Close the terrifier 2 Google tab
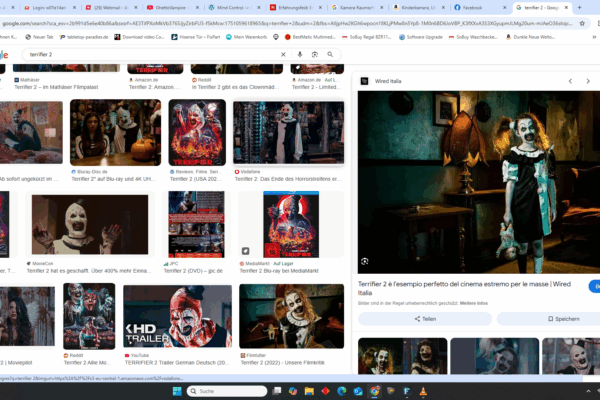Viewport: 600px width, 400px height. 566,7
